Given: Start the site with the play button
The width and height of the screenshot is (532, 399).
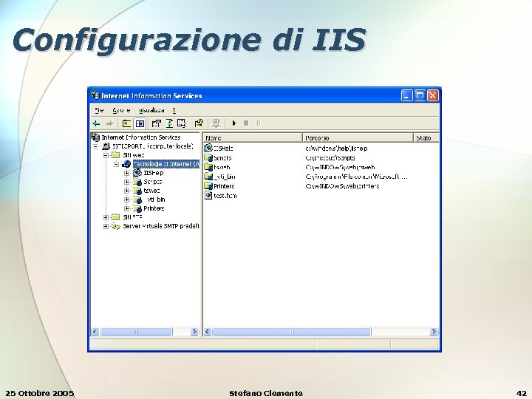Looking at the screenshot, I should click(x=233, y=123).
